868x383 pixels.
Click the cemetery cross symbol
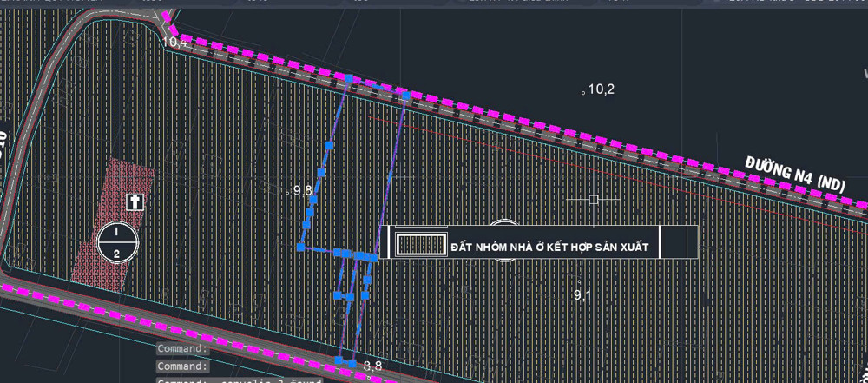click(x=135, y=201)
